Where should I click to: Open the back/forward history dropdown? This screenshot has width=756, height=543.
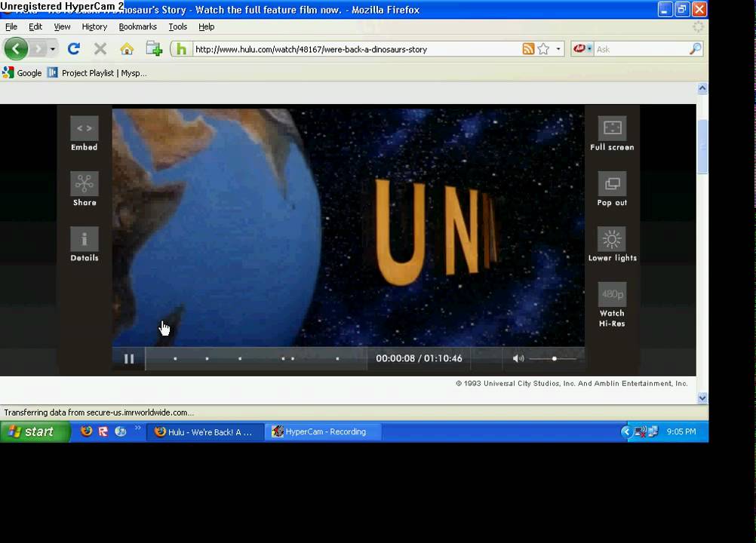(53, 49)
